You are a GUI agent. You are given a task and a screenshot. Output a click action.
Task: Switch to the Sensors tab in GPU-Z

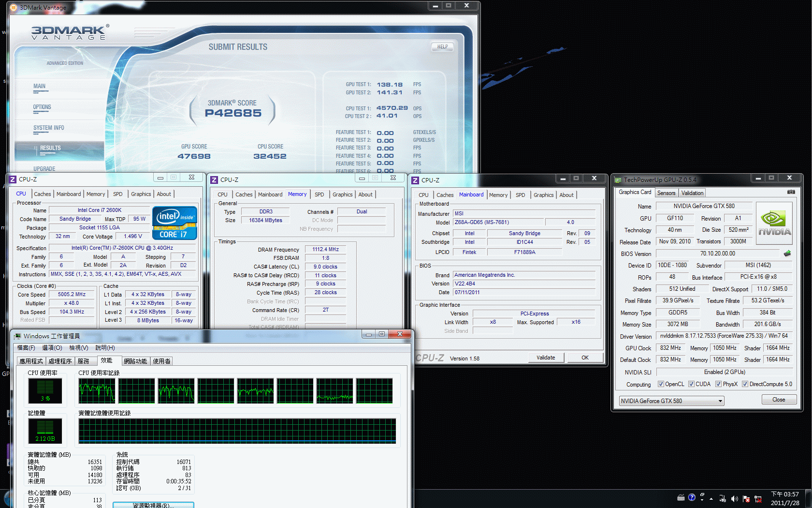[666, 193]
